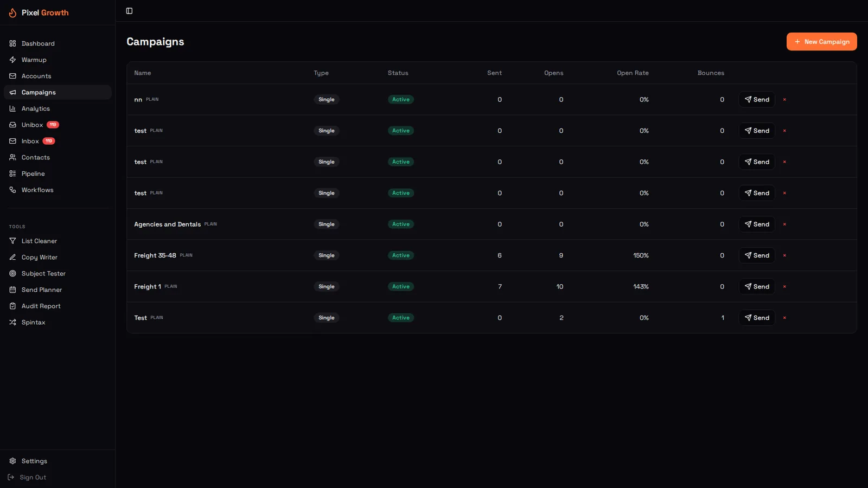Click the Spintax shuffle icon
868x488 pixels.
click(x=12, y=322)
